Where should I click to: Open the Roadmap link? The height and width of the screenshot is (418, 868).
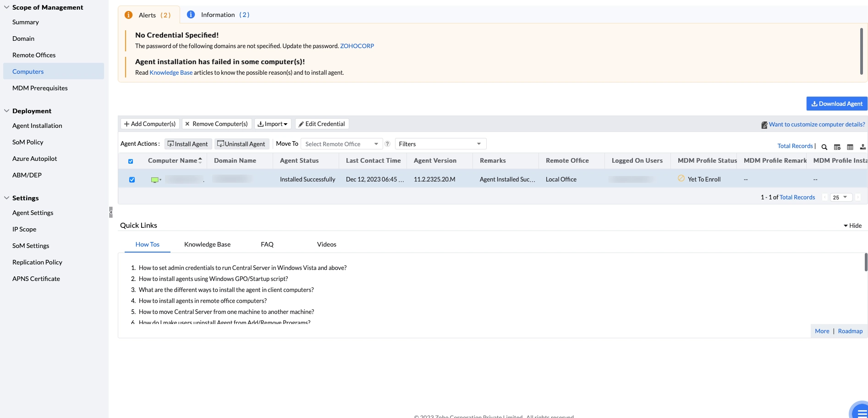tap(851, 331)
